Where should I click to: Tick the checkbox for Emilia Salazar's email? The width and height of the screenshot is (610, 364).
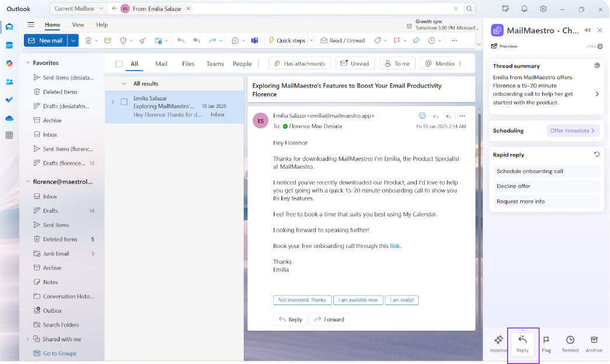124,102
